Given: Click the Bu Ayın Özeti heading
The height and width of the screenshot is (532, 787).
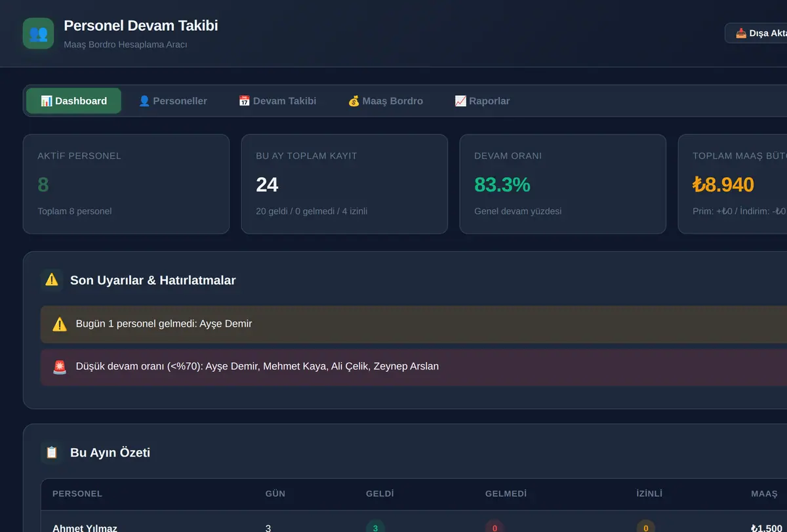Looking at the screenshot, I should point(110,453).
